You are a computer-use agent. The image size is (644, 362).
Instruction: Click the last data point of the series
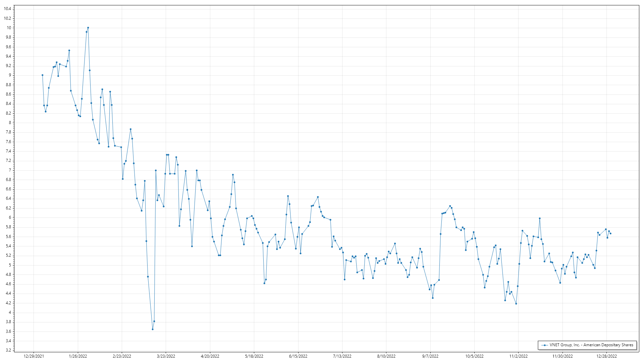tap(610, 233)
